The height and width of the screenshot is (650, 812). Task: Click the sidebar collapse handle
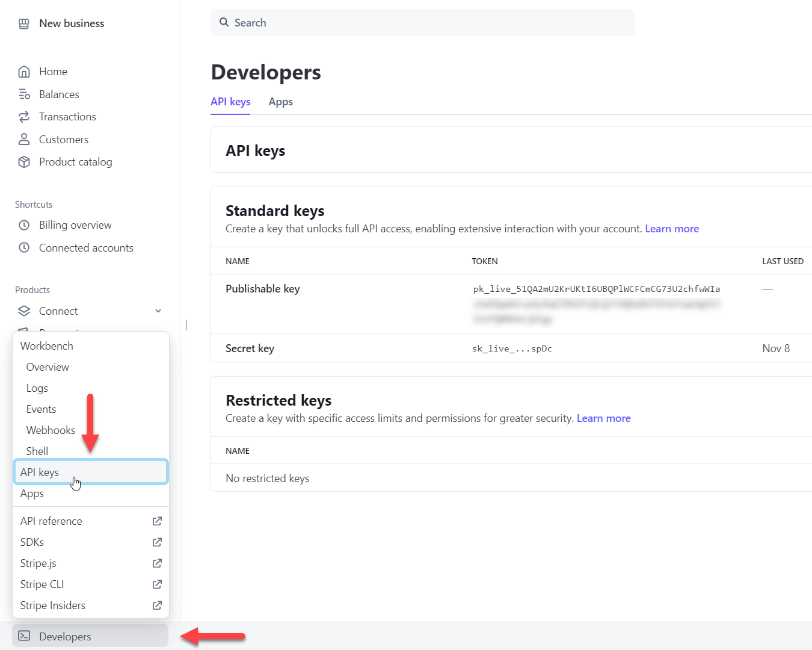point(186,325)
